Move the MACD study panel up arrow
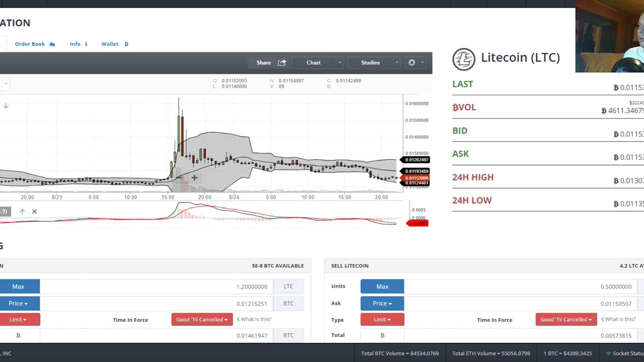 point(22,212)
